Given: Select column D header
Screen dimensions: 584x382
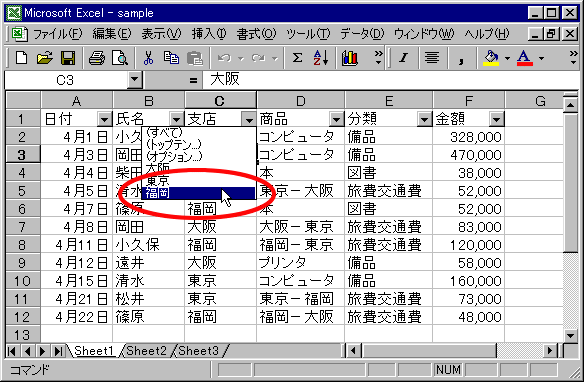Looking at the screenshot, I should (301, 101).
